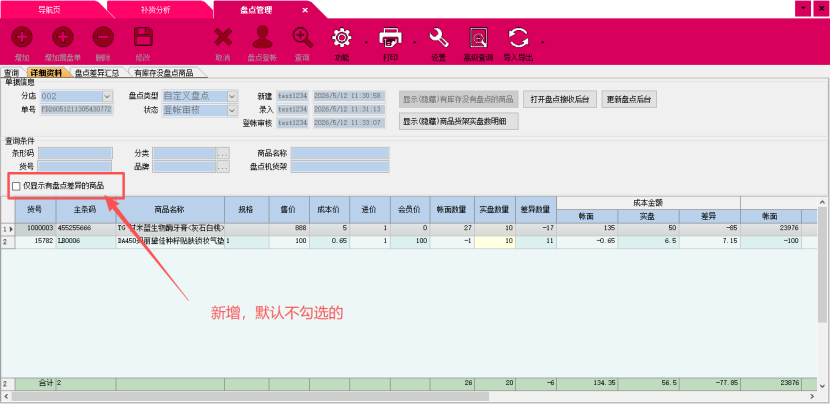
Task: Open the 盘点差异汇总 sub-tab
Action: 96,73
